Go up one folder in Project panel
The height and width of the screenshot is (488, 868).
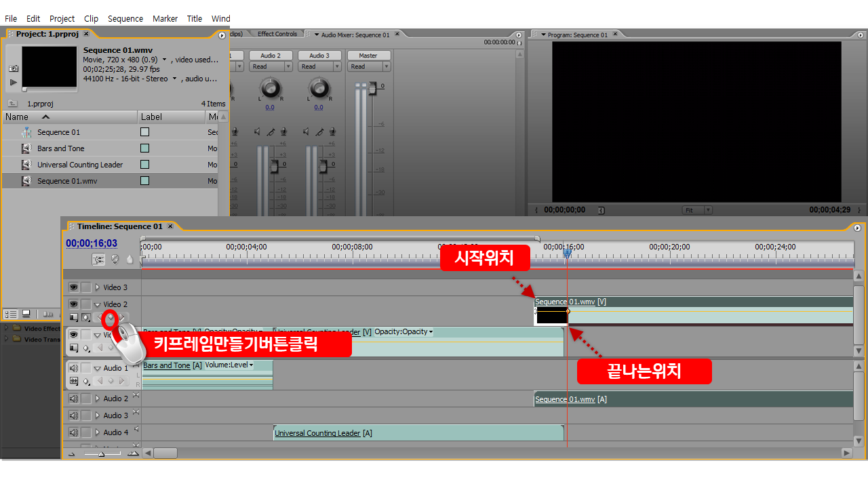(12, 104)
